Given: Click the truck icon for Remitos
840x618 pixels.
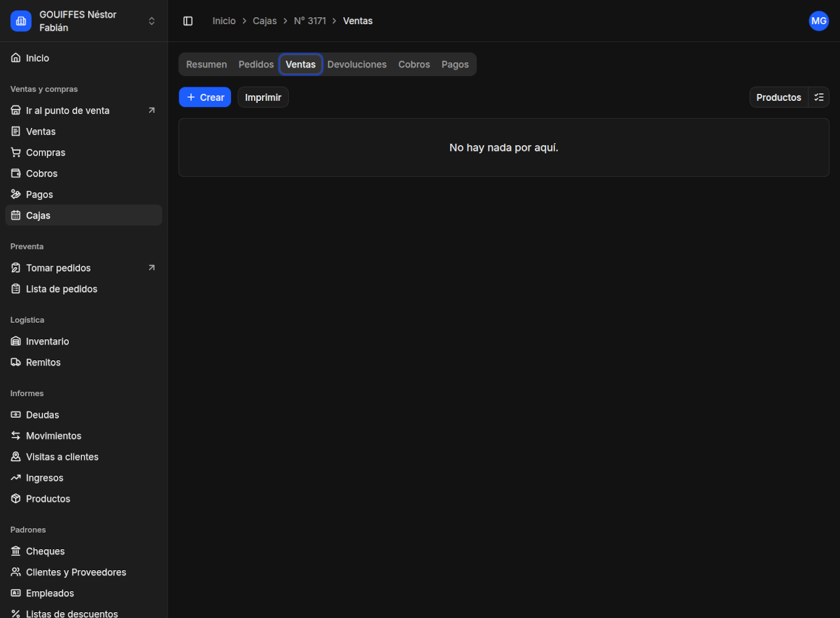Looking at the screenshot, I should 16,362.
